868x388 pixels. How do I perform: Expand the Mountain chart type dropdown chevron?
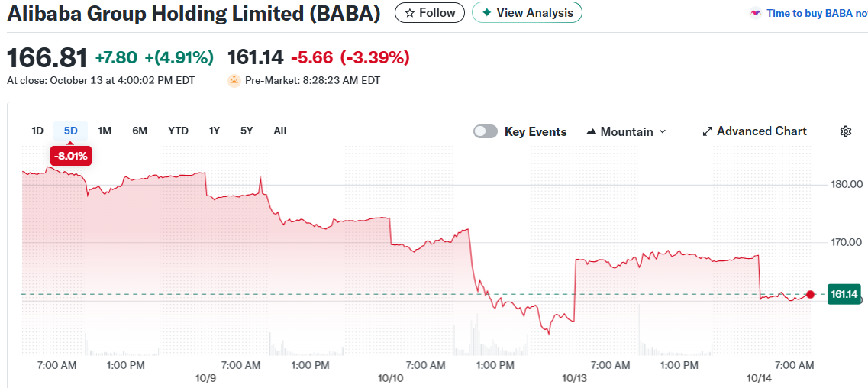click(663, 131)
